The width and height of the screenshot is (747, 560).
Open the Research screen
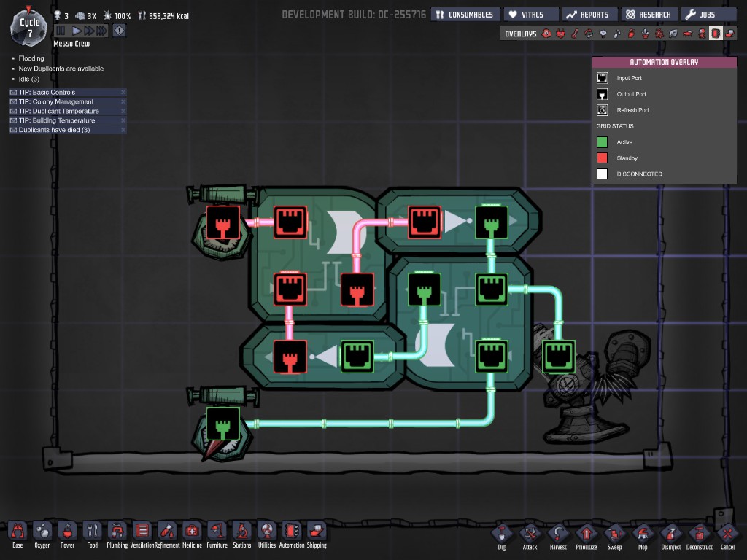649,15
